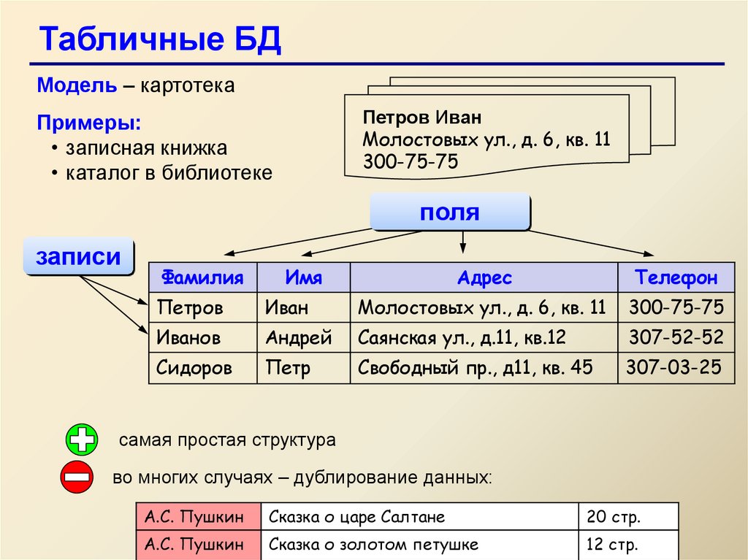Click the green plus icon
Image resolution: width=748 pixels, height=560 pixels.
[x=82, y=439]
